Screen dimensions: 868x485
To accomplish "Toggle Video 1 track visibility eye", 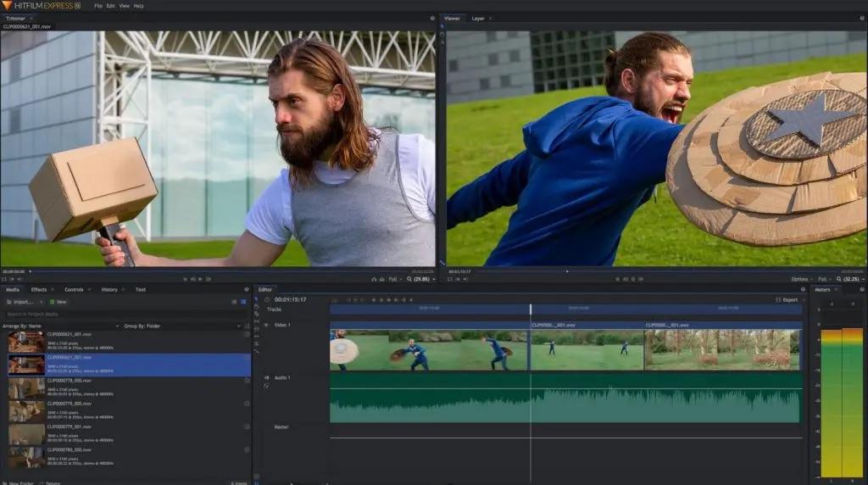I will coord(266,326).
